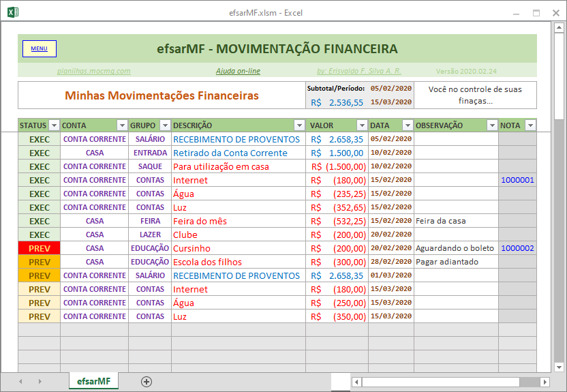Open the STATUS column filter dropdown
Image resolution: width=567 pixels, height=392 pixels.
point(53,125)
